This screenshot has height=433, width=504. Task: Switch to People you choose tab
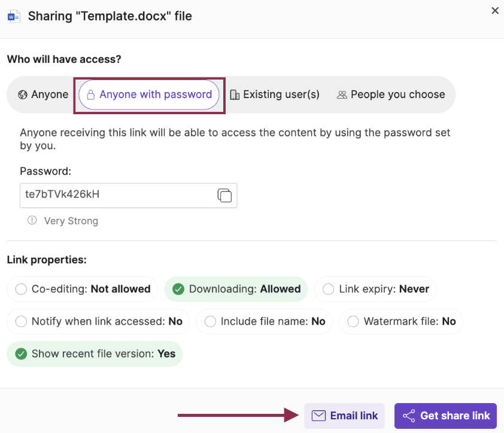coord(391,94)
